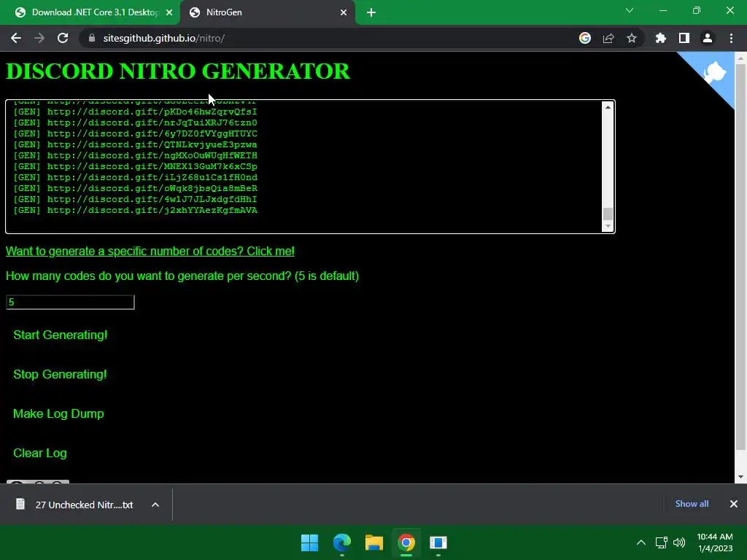The width and height of the screenshot is (747, 560).
Task: Open the Windows Start menu
Action: 309,542
